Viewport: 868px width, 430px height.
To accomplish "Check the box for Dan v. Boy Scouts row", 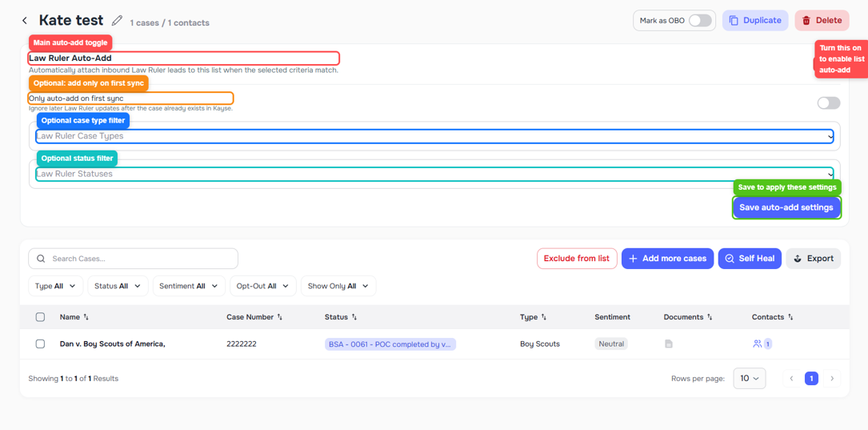I will click(40, 344).
